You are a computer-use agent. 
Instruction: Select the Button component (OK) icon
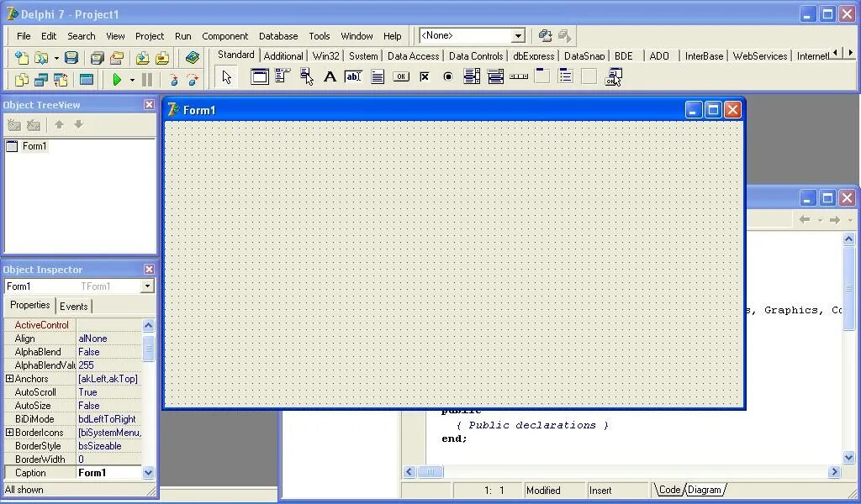point(401,76)
